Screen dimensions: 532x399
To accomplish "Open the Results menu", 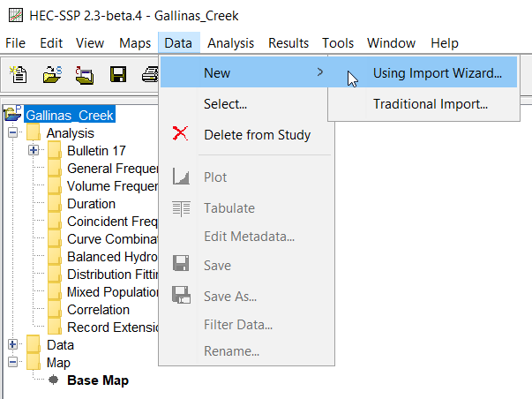I will [x=288, y=43].
